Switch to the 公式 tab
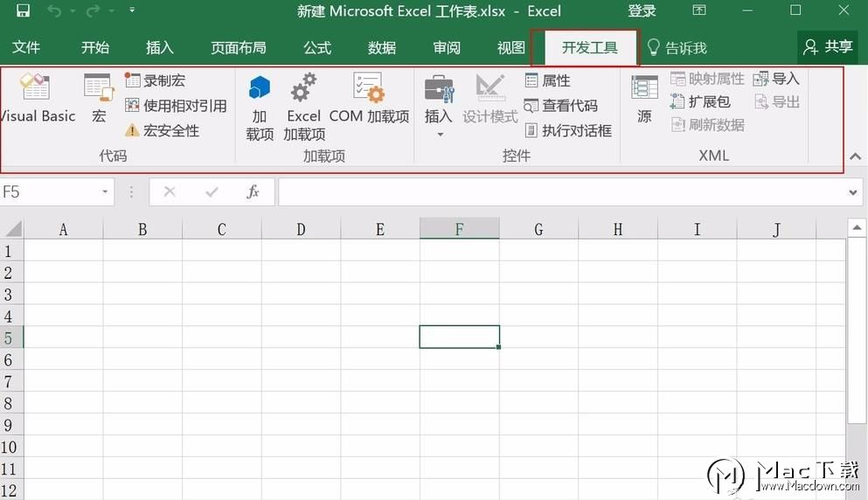 click(317, 47)
